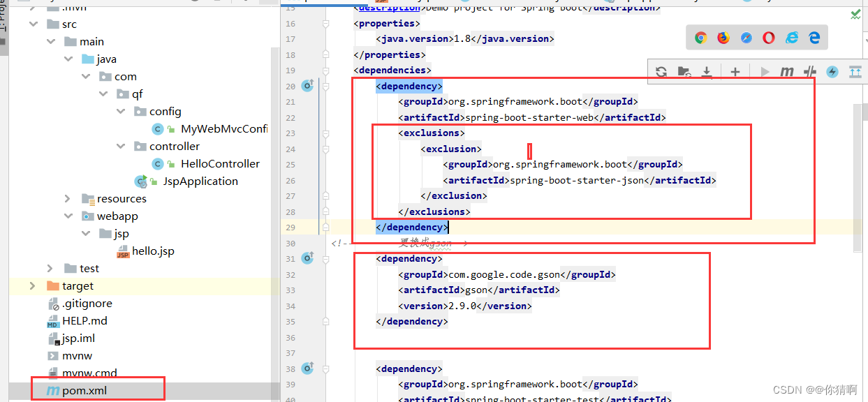The height and width of the screenshot is (402, 868).
Task: Execute a Maven goal with the m icon
Action: [x=787, y=71]
